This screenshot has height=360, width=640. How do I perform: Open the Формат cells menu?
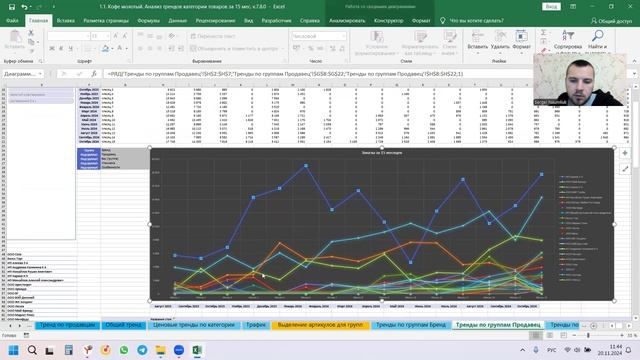click(x=521, y=41)
